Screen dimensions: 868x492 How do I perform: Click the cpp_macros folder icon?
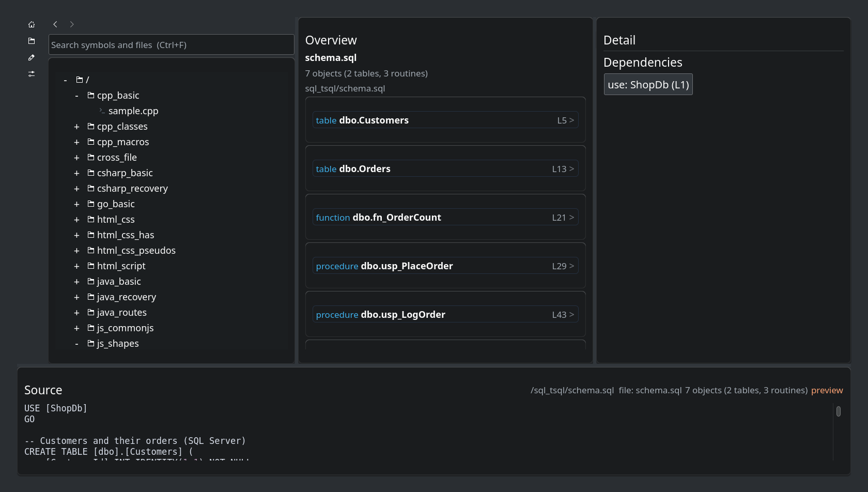(x=91, y=142)
